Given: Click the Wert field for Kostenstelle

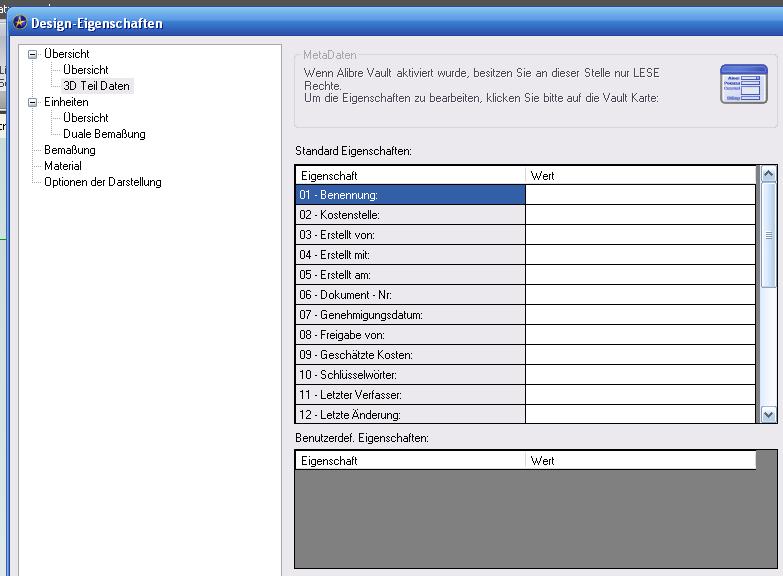Looking at the screenshot, I should (x=641, y=215).
